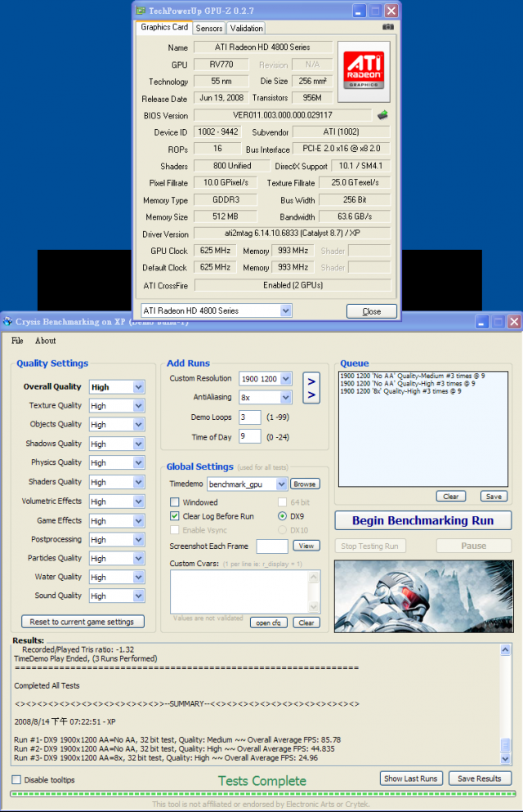Click the Show Last Runs button
The image size is (523, 812).
tap(411, 779)
